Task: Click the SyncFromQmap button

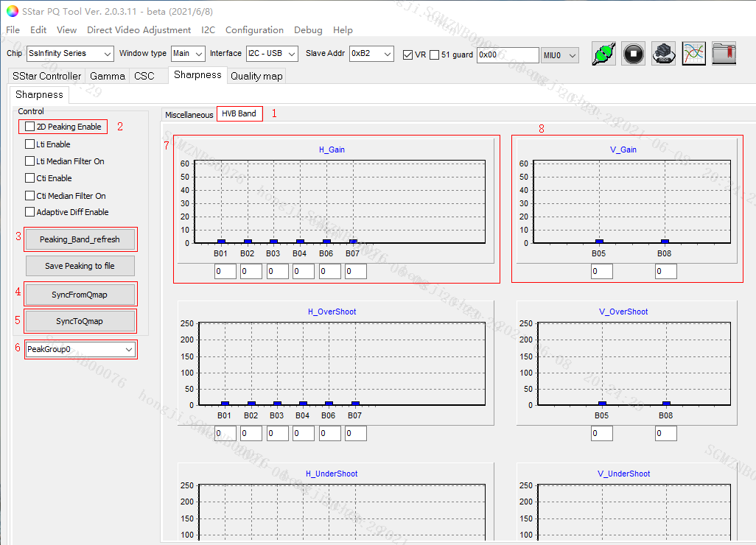Action: click(x=80, y=295)
